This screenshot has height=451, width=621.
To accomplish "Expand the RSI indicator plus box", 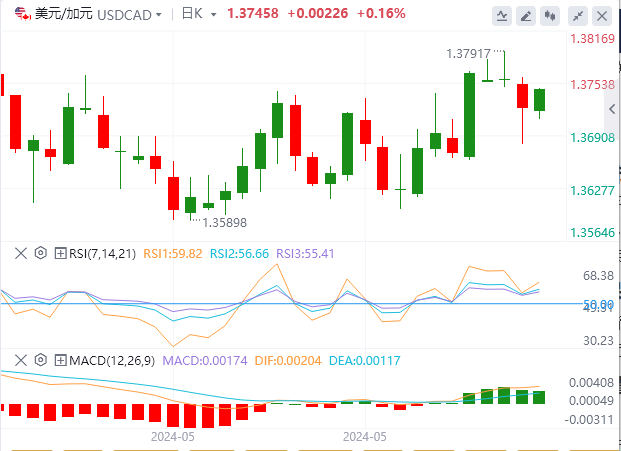I will click(60, 253).
